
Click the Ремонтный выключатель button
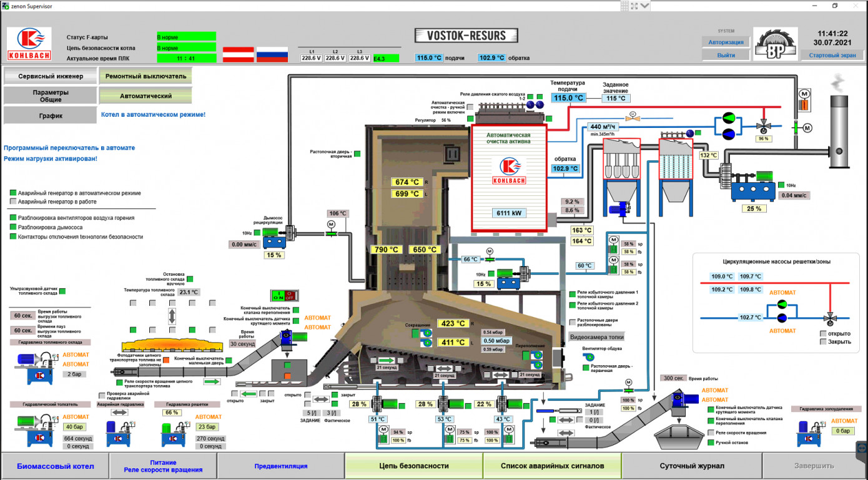(145, 76)
